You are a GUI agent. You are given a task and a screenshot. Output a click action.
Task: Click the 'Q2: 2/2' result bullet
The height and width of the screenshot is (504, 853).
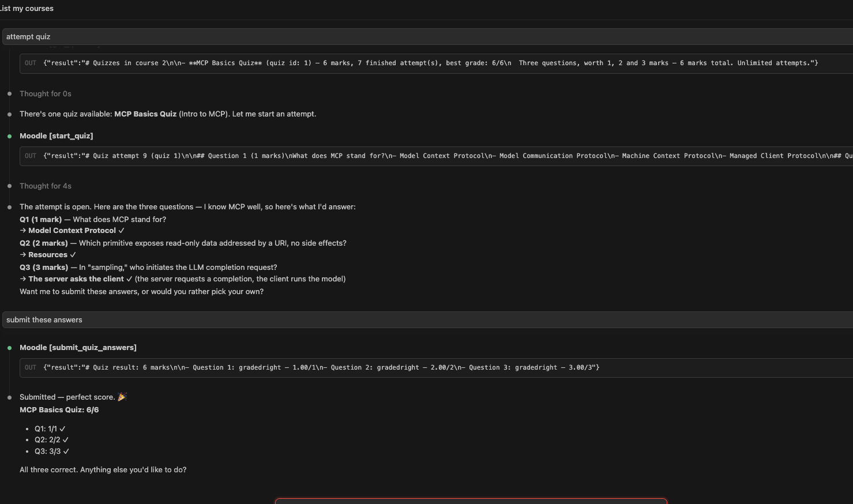(51, 439)
